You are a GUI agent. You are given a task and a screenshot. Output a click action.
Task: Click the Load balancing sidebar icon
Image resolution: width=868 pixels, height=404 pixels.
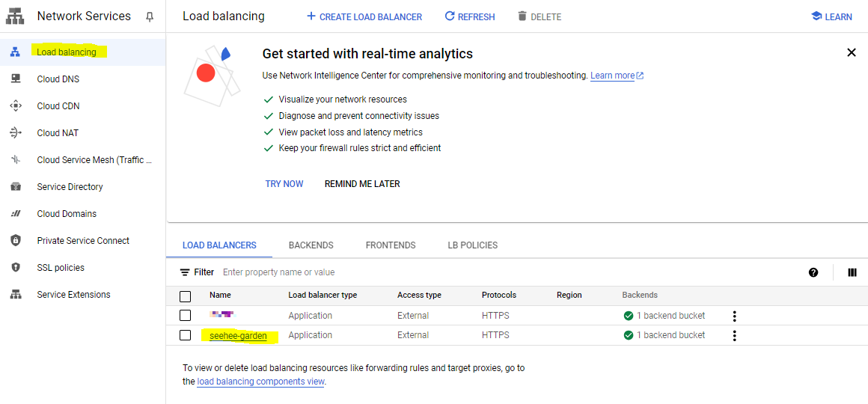point(16,52)
